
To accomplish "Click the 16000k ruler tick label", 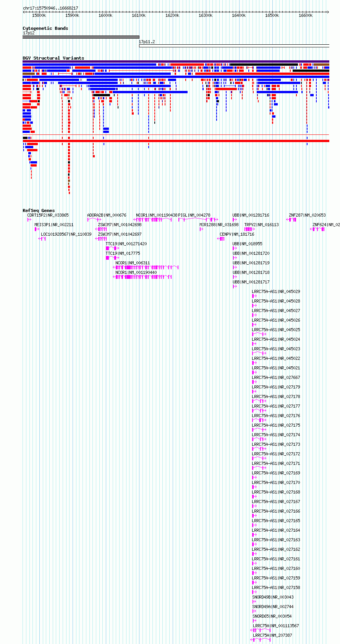I will [105, 15].
